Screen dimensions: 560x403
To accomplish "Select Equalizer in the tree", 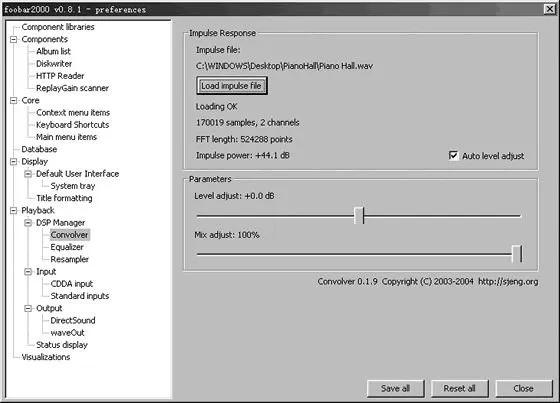I will (x=67, y=247).
